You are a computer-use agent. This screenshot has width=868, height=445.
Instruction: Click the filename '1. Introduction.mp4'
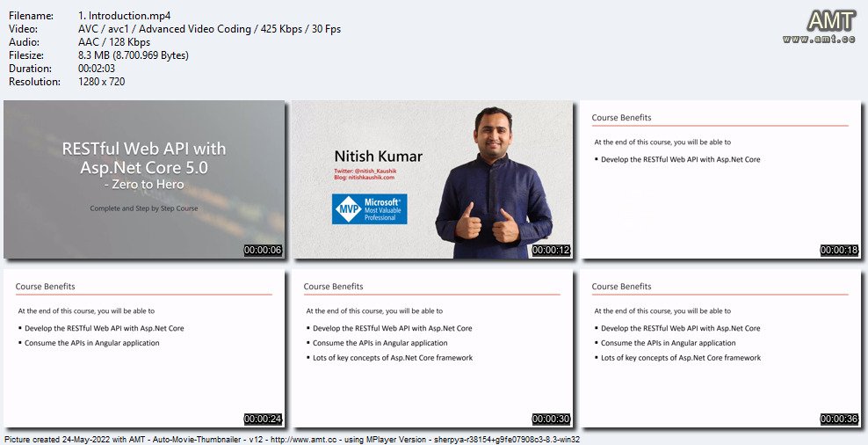pos(125,16)
